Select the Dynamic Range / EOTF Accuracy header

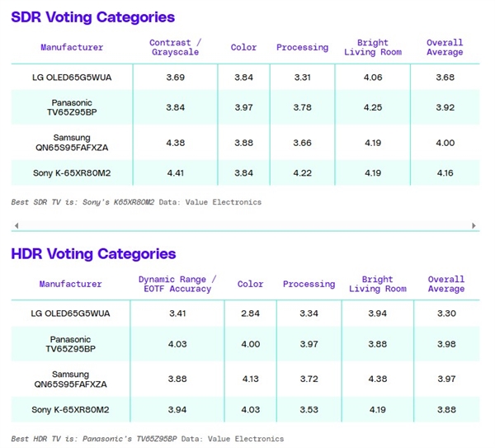coord(177,285)
